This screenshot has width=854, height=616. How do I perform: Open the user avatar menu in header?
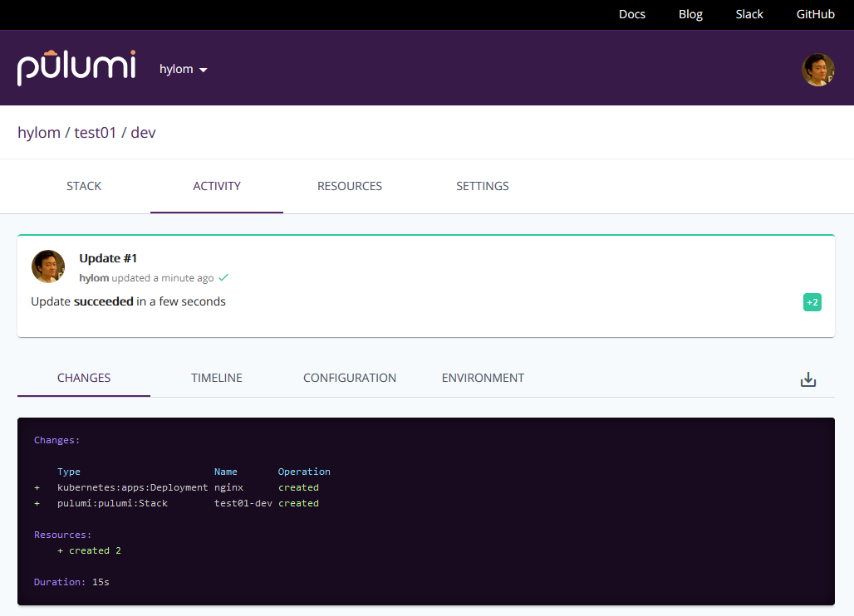click(817, 70)
